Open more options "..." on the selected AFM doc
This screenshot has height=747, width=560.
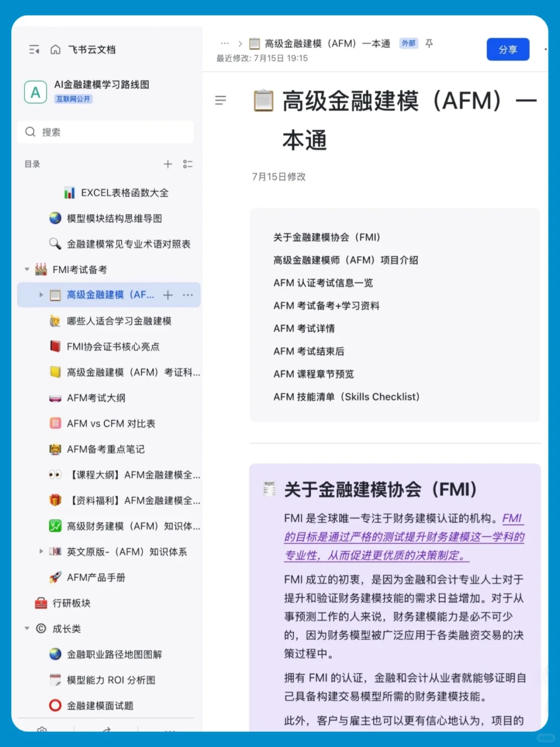(188, 295)
